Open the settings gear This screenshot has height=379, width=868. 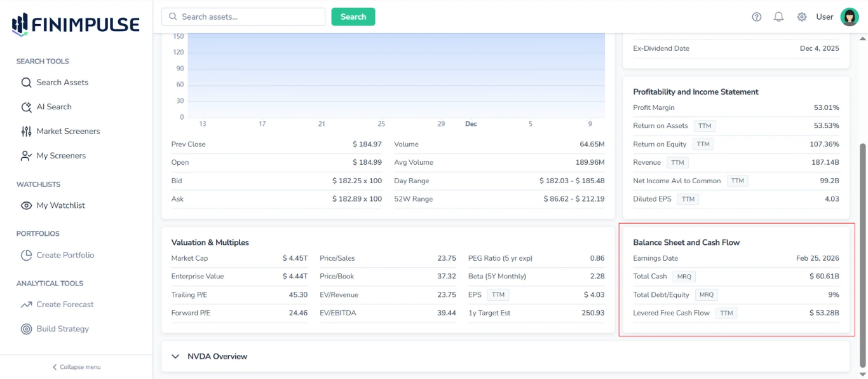click(x=801, y=17)
